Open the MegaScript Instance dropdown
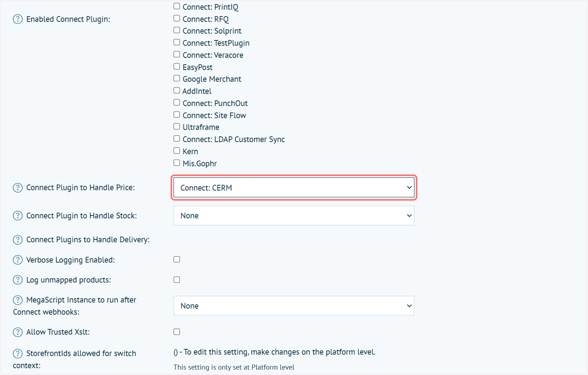 pos(294,305)
